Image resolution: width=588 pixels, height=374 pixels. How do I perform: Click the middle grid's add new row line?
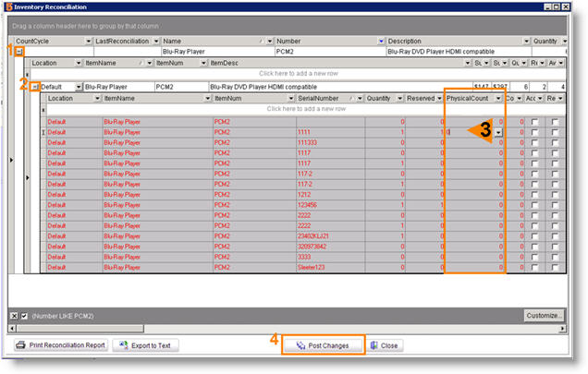coord(298,74)
